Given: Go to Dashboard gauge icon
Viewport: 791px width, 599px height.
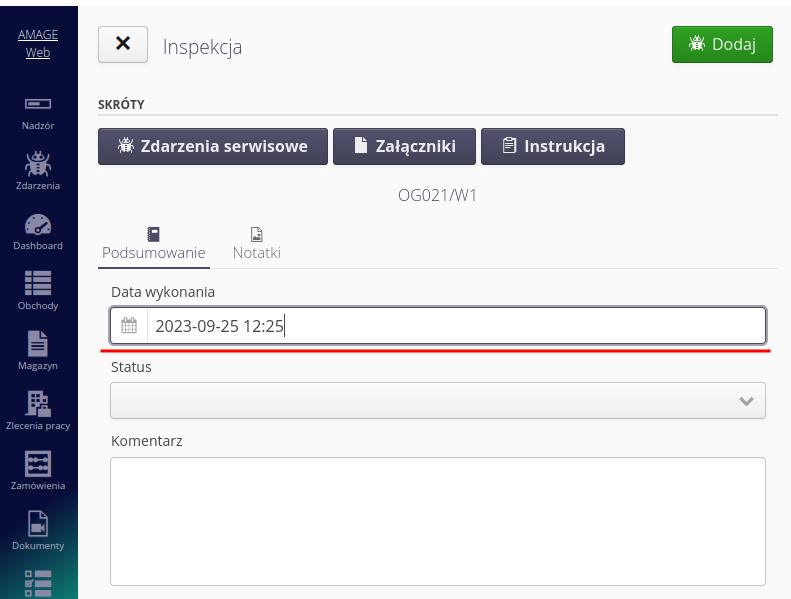Looking at the screenshot, I should coord(38,230).
